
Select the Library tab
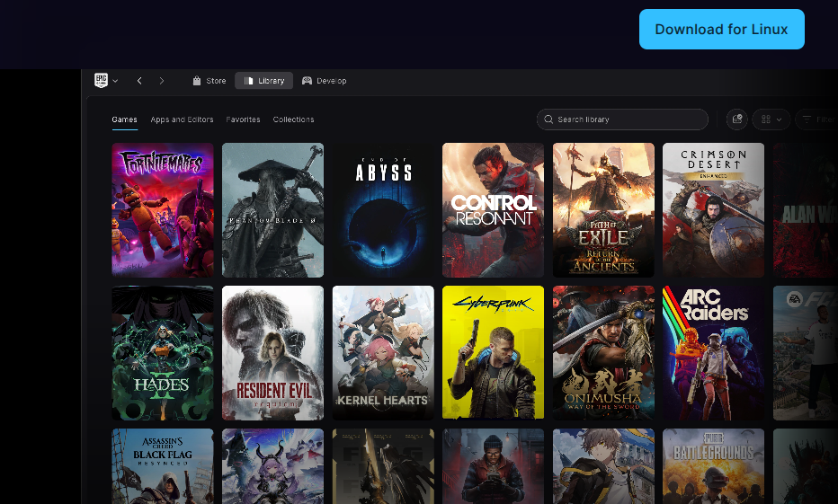[x=264, y=81]
